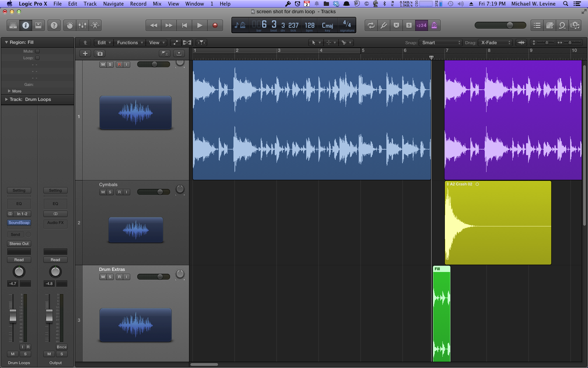Open the Media browser
Image resolution: width=588 pixels, height=368 pixels.
[575, 25]
